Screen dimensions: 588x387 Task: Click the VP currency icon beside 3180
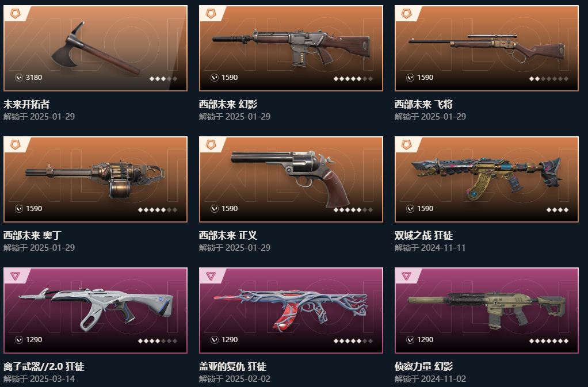[19, 78]
